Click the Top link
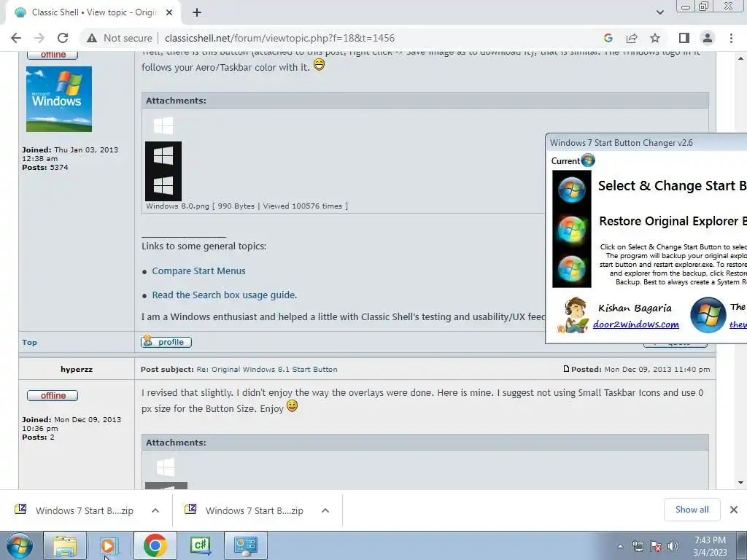 (x=29, y=343)
